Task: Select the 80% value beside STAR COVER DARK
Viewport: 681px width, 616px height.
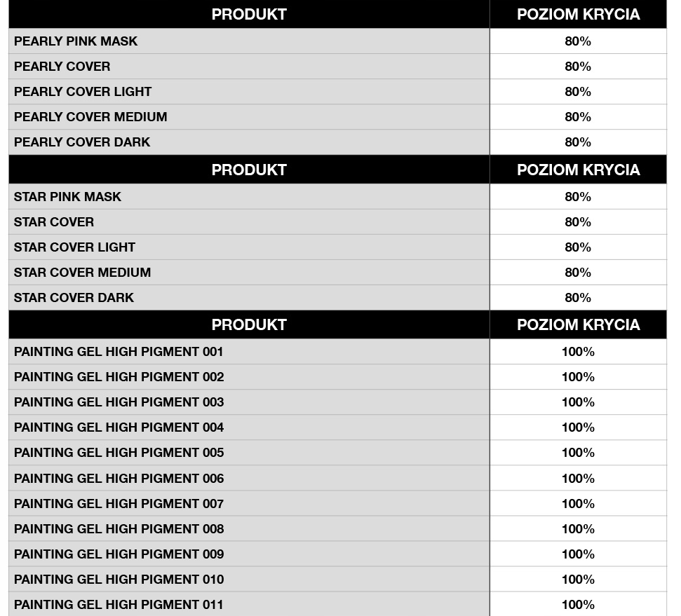Action: click(578, 298)
